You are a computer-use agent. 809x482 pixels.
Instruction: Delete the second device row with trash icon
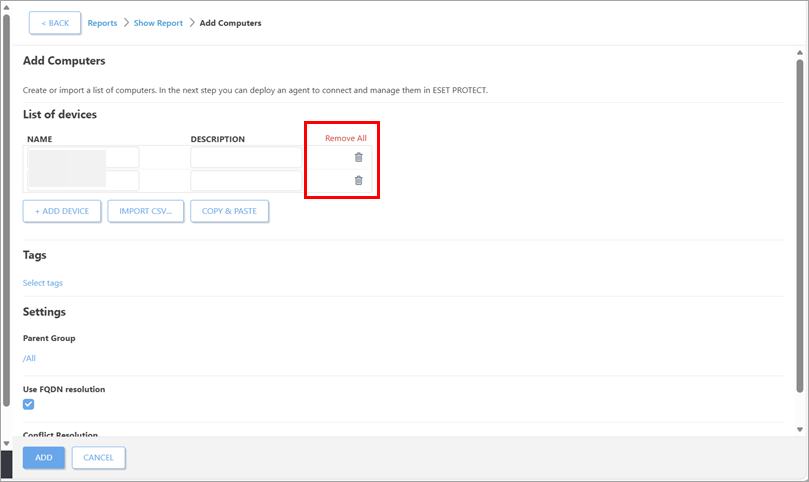pyautogui.click(x=358, y=180)
